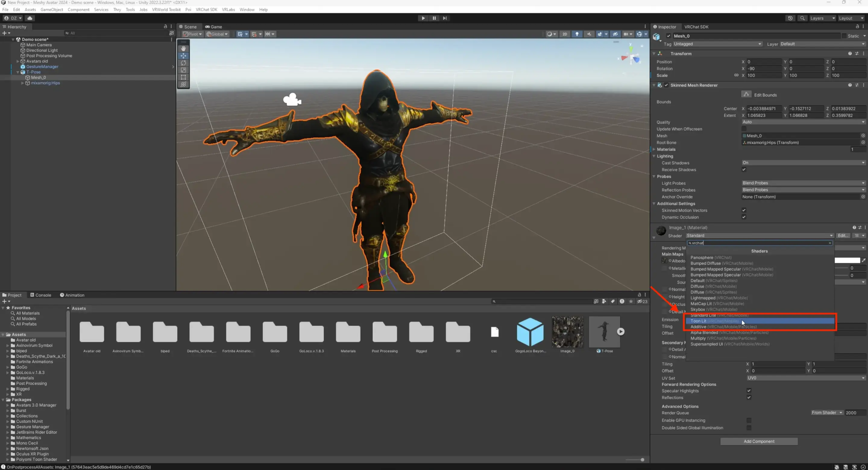Click the Add Component button
The height and width of the screenshot is (470, 868).
pyautogui.click(x=759, y=441)
